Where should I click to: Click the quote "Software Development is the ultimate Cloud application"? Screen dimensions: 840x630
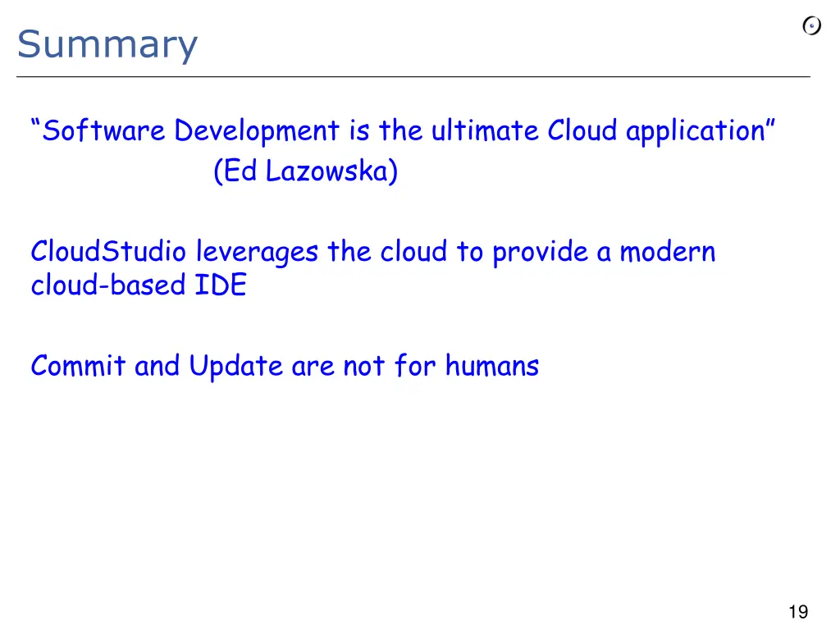pyautogui.click(x=403, y=131)
